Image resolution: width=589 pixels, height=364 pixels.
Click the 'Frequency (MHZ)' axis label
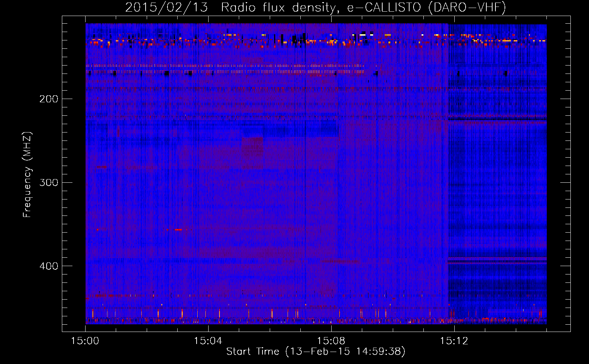(x=27, y=175)
